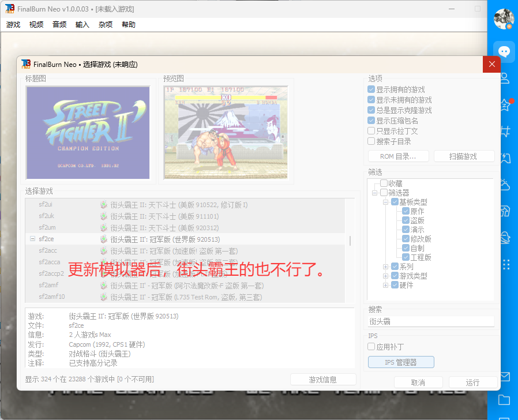The width and height of the screenshot is (518, 420).
Task: Open the folder files icon in sidebar
Action: (x=504, y=400)
